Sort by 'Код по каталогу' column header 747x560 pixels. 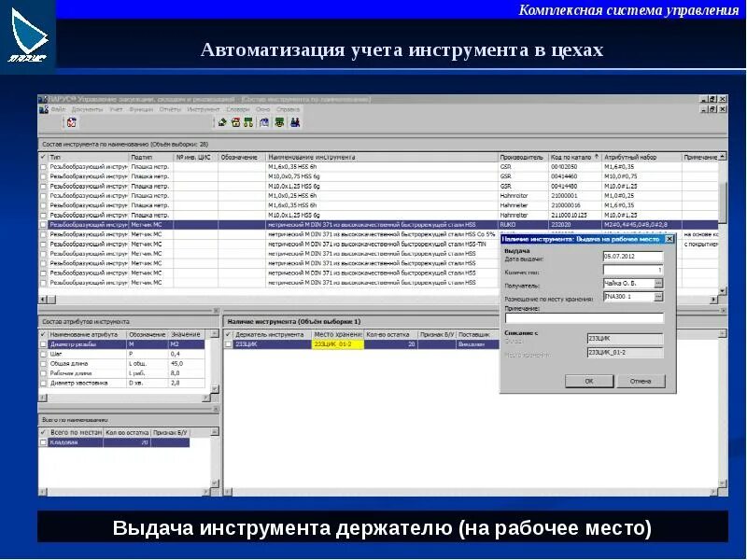click(x=575, y=157)
